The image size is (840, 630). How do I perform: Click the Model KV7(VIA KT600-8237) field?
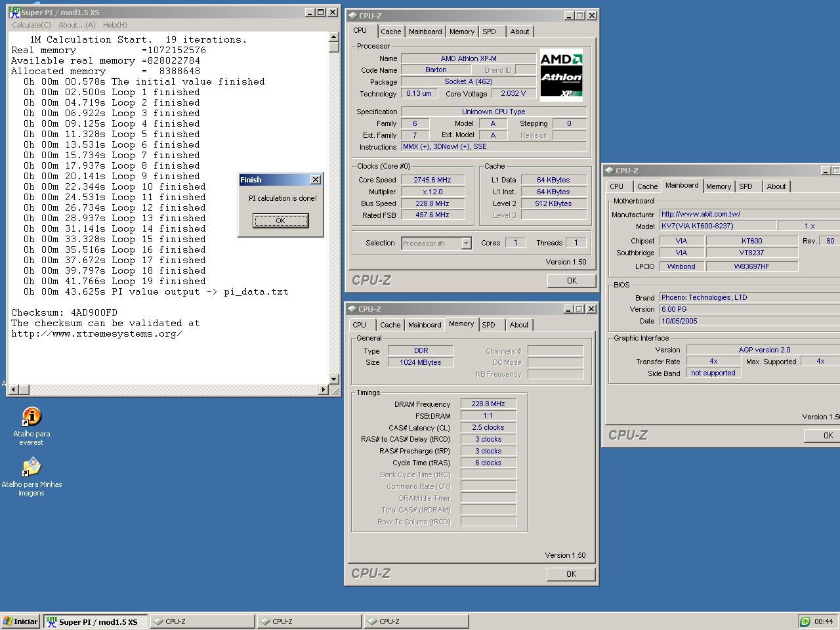[x=717, y=226]
